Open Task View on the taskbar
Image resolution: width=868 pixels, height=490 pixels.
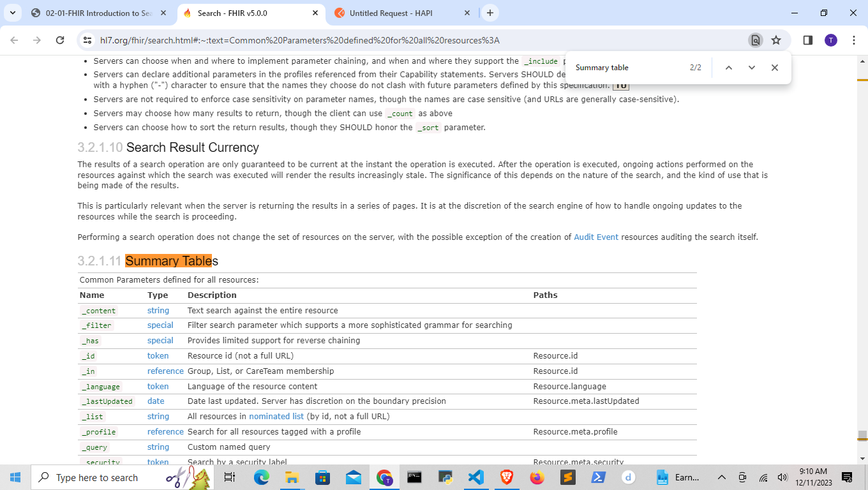coord(230,477)
